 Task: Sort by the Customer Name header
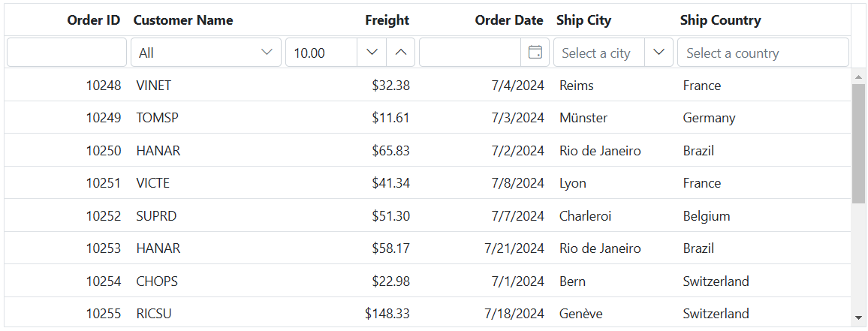(183, 20)
